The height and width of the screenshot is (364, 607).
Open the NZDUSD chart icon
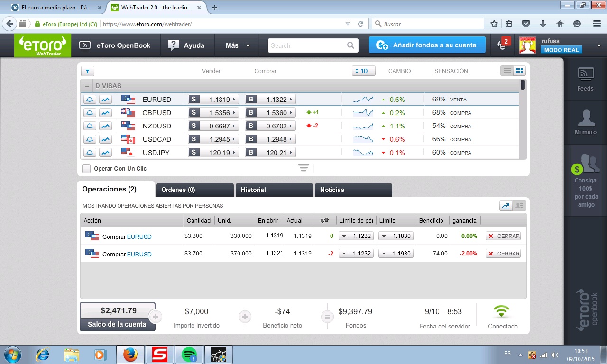tap(105, 126)
